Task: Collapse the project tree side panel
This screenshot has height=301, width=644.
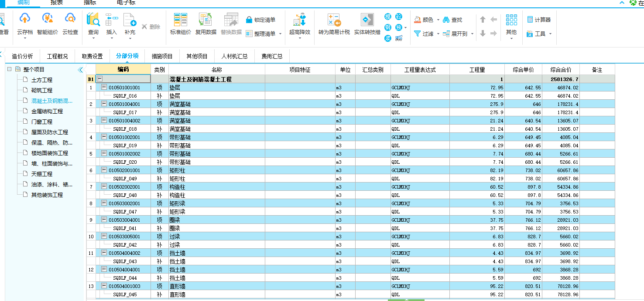Action: [80, 70]
